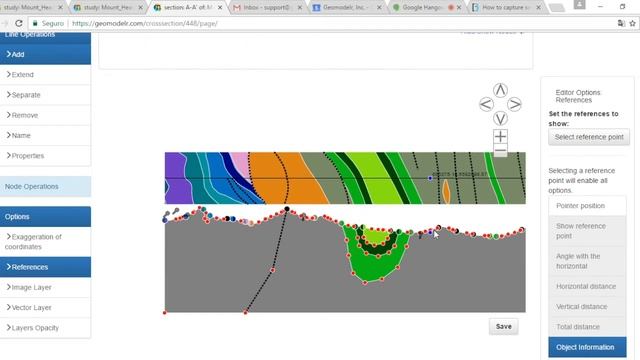
Task: Click the red fault node at section bottom
Action: 245,313
